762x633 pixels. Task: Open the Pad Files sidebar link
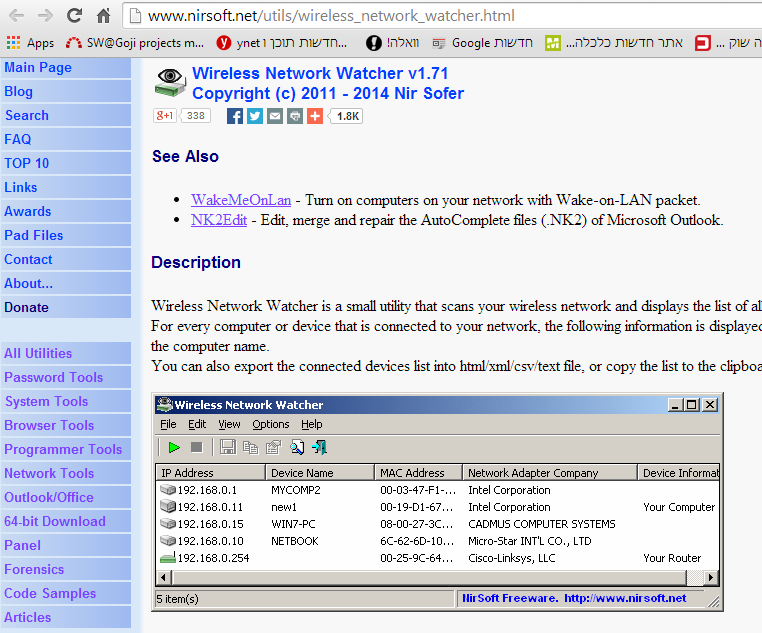[x=66, y=236]
